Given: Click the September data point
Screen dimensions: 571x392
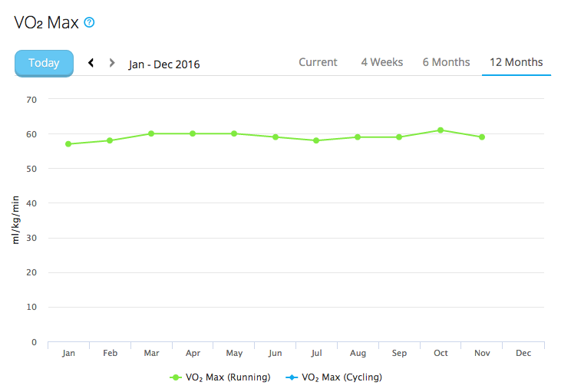Looking at the screenshot, I should coord(399,137).
